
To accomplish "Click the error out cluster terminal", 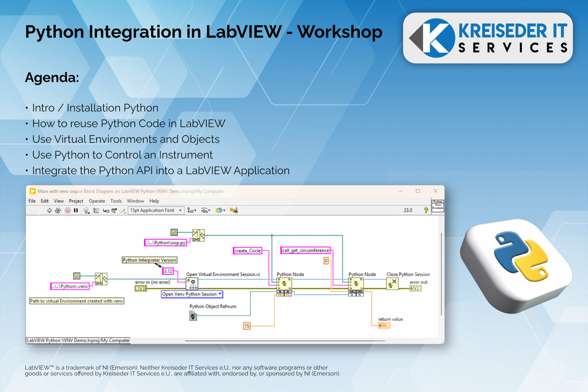I will tap(416, 288).
